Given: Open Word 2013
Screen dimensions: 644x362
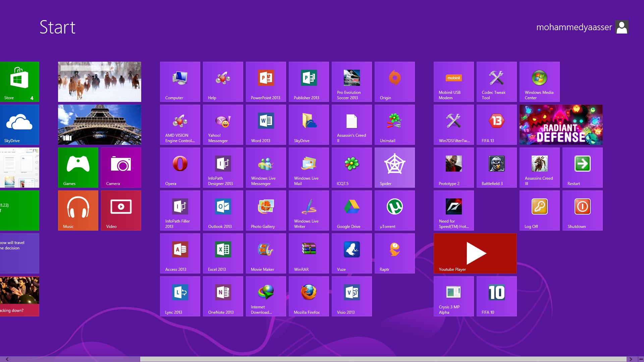Looking at the screenshot, I should (266, 125).
